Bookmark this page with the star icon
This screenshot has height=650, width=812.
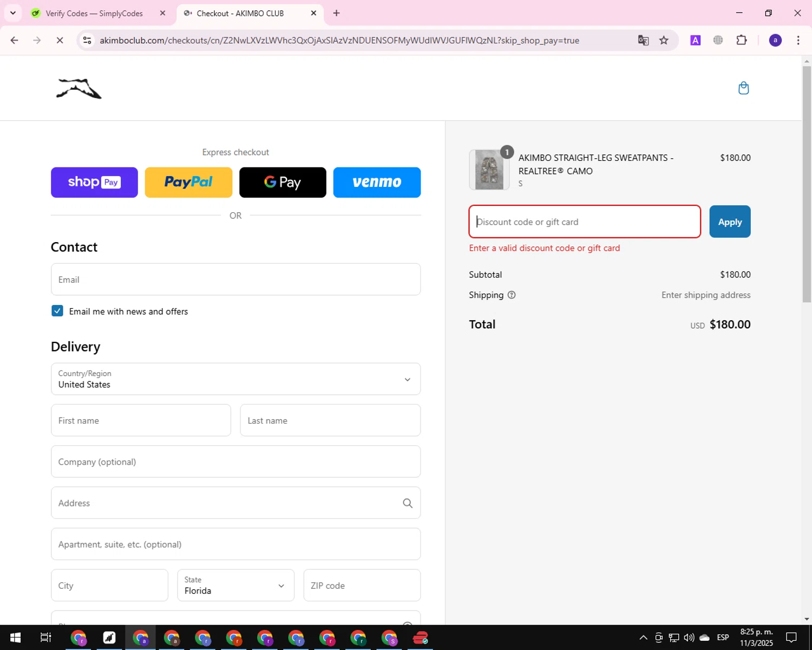(x=664, y=41)
